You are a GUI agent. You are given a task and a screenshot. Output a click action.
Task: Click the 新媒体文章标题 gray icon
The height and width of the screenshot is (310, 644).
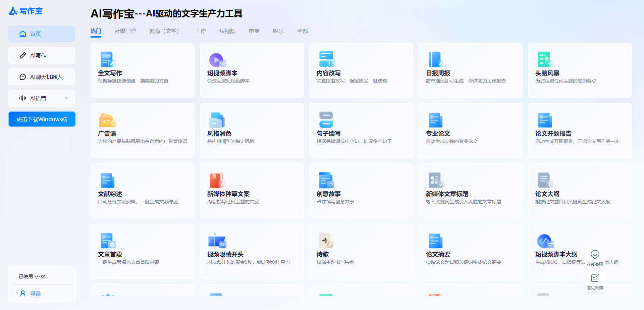tap(436, 180)
